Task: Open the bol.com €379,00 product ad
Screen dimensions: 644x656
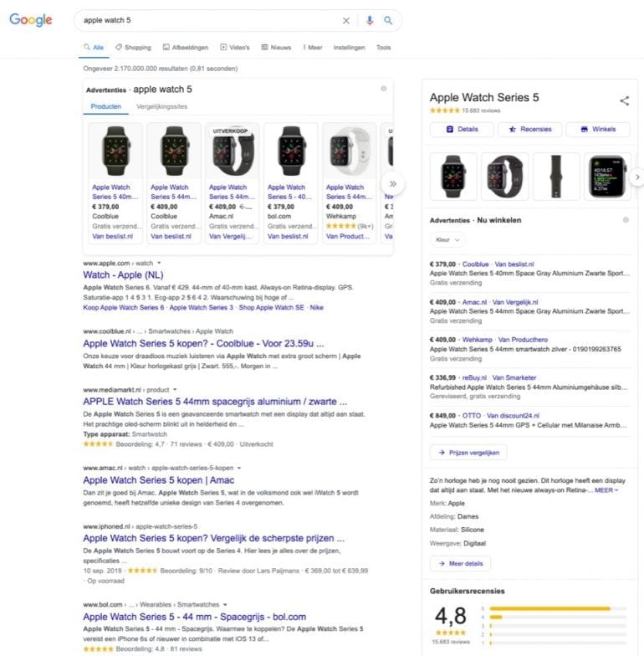Action: click(x=291, y=182)
